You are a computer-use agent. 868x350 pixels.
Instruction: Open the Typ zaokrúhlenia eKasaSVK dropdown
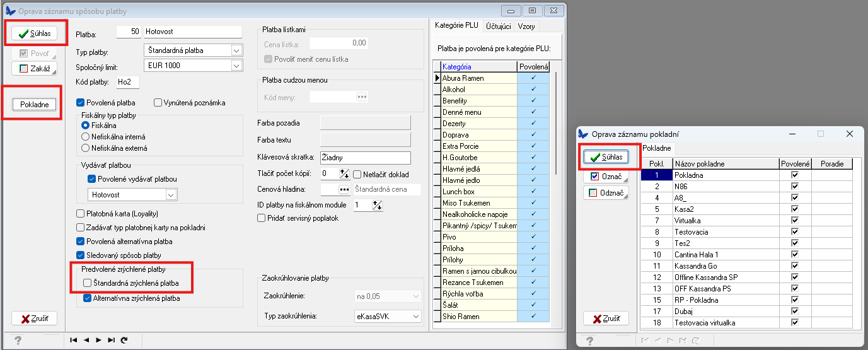[x=414, y=316]
